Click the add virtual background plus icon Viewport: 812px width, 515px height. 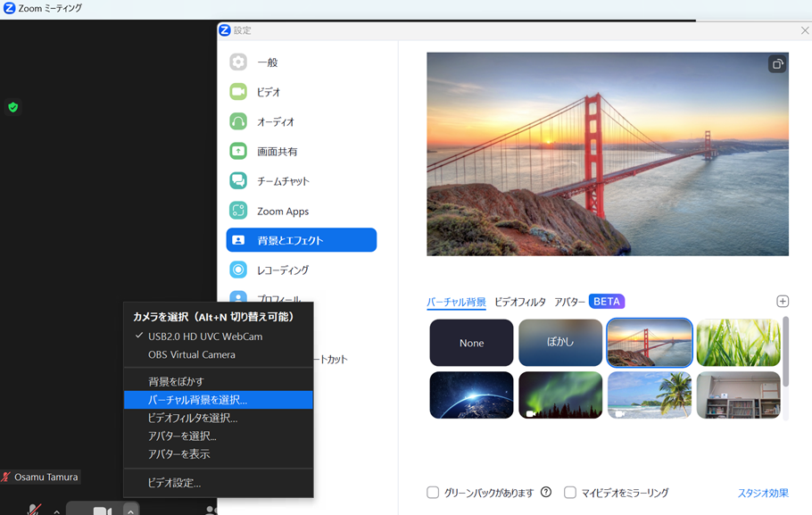click(x=783, y=302)
